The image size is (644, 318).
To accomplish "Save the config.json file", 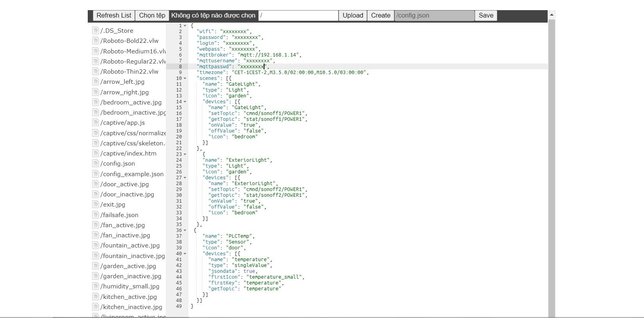I will (486, 16).
